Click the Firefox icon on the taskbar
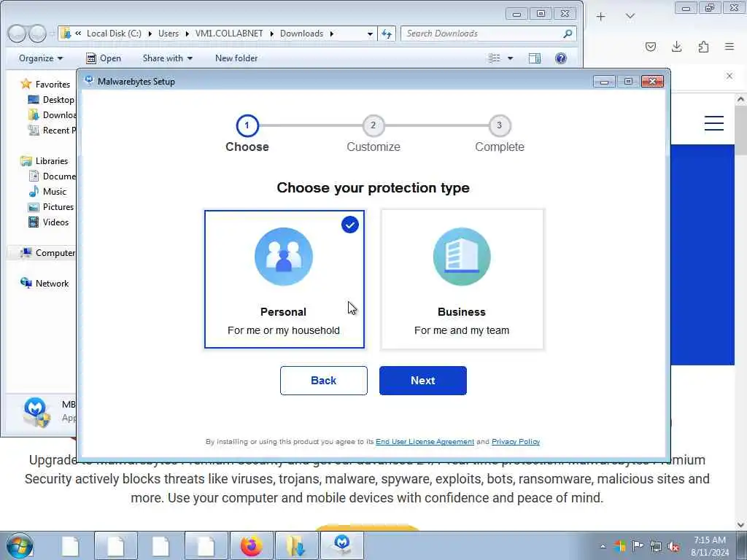The height and width of the screenshot is (560, 747). (x=251, y=545)
